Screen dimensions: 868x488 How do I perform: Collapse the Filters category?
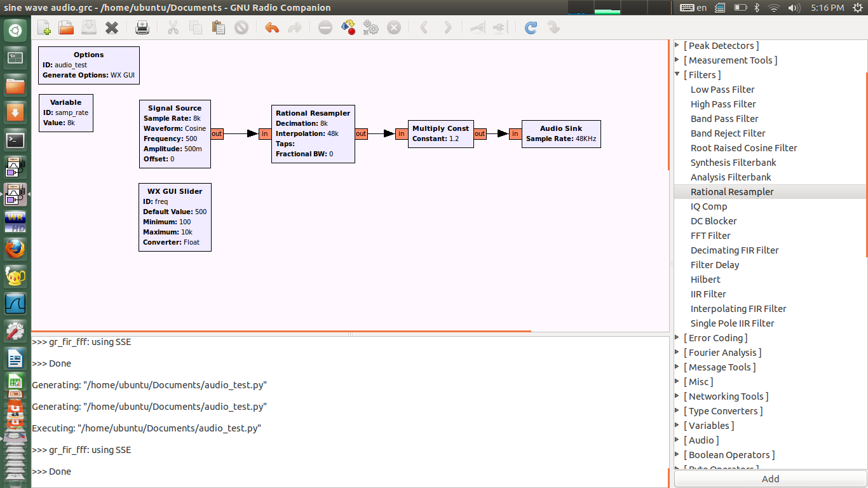(677, 74)
